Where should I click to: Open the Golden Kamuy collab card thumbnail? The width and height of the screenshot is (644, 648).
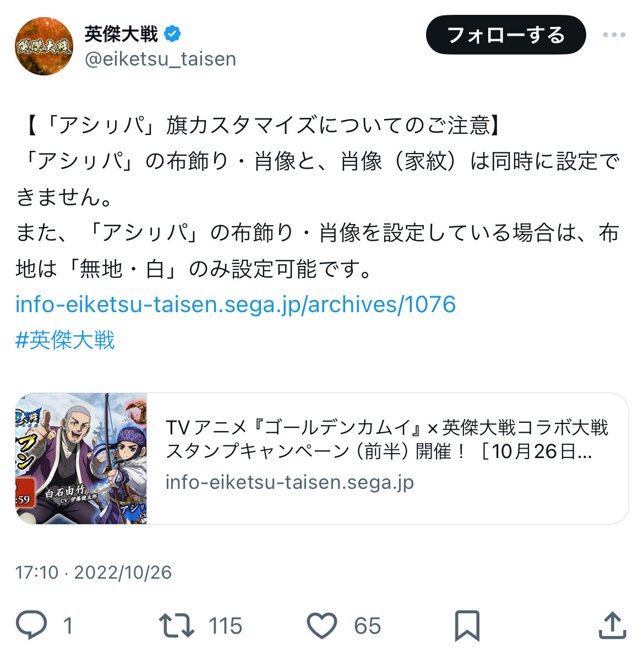81,458
